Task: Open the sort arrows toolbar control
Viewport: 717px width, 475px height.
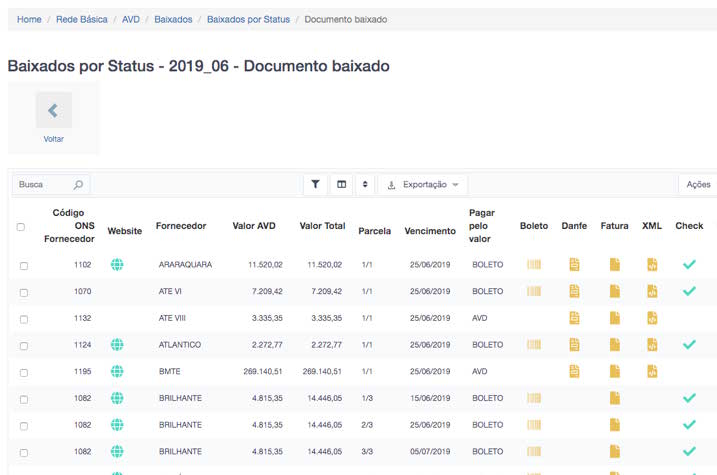Action: (x=365, y=185)
